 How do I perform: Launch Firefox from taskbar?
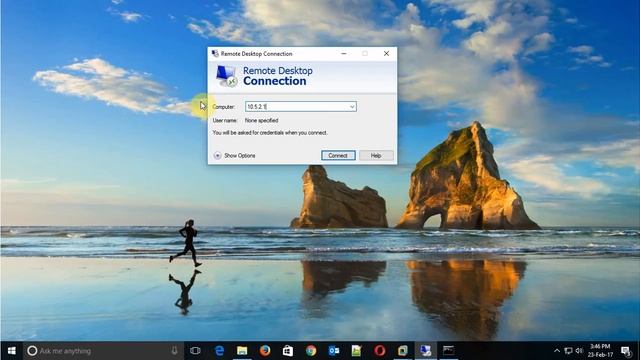265,351
